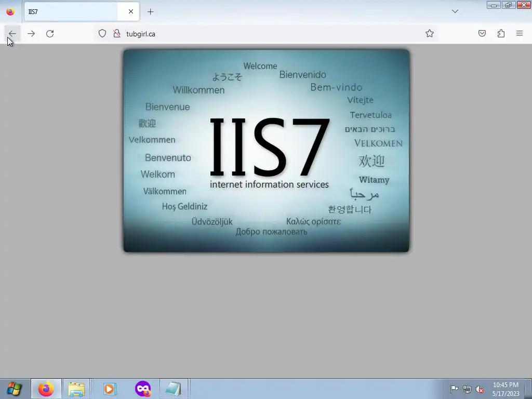Image resolution: width=532 pixels, height=399 pixels.
Task: Bookmark this page with the star
Action: point(430,34)
